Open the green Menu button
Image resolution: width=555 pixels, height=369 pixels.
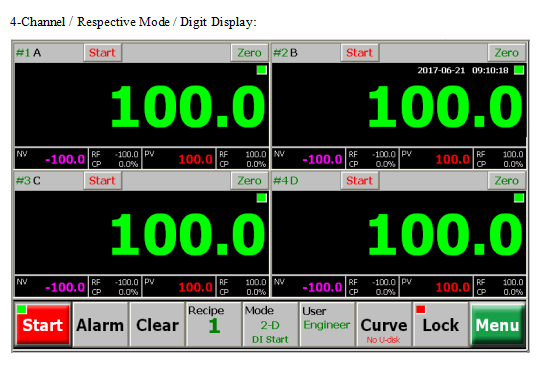[497, 324]
